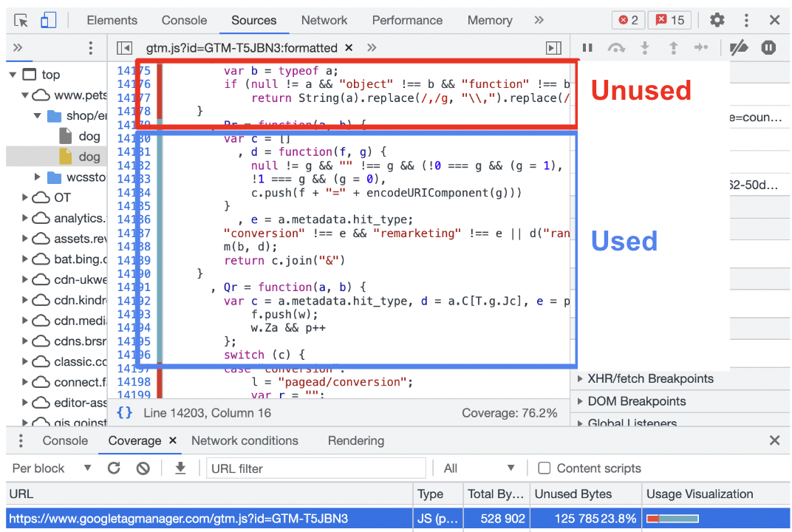Screen dimensions: 792x532
Task: Expand the wcsstore folder
Action: coord(37,177)
